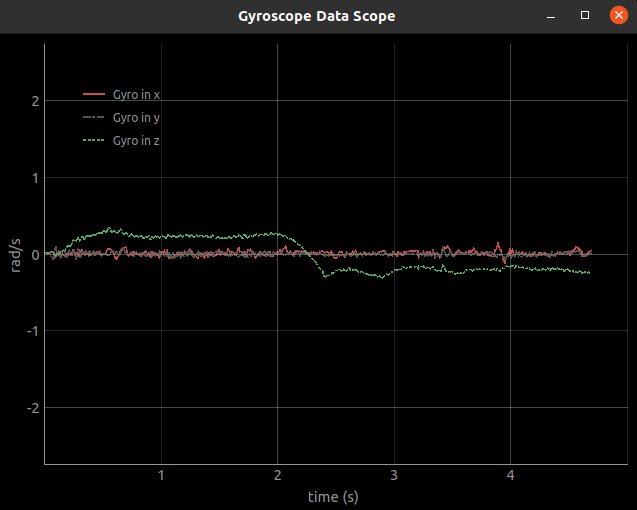The width and height of the screenshot is (637, 510).
Task: Click the y-axis tick value 2
Action: click(35, 101)
